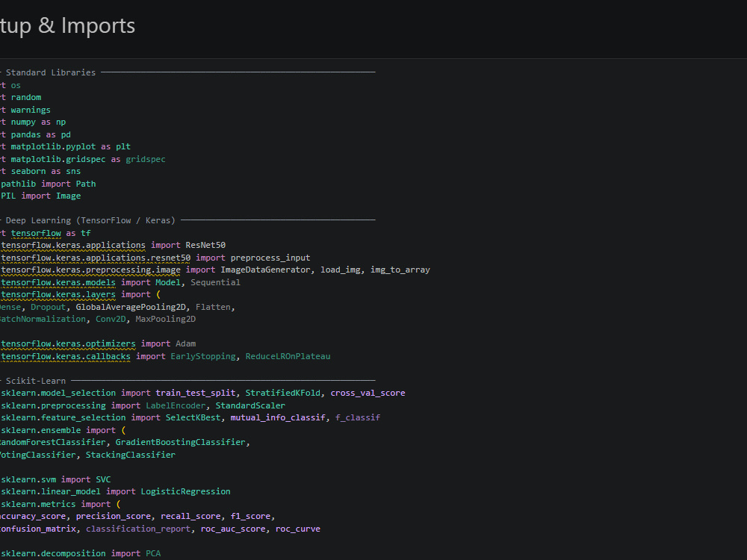Click the 'Flatten' identifier

point(214,307)
